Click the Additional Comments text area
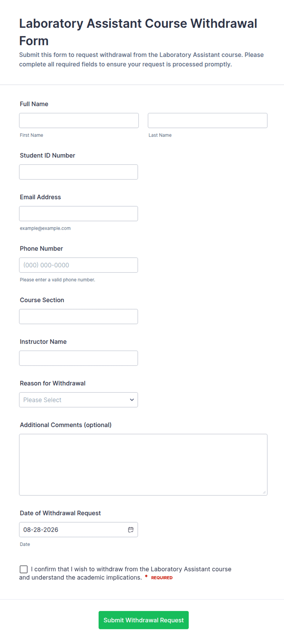284x644 pixels. (x=143, y=465)
